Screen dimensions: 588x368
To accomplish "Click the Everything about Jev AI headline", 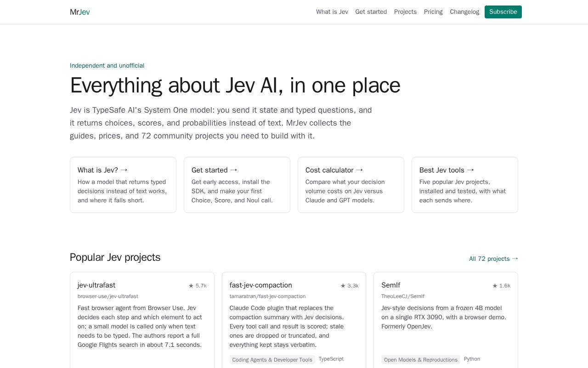I will (x=235, y=86).
